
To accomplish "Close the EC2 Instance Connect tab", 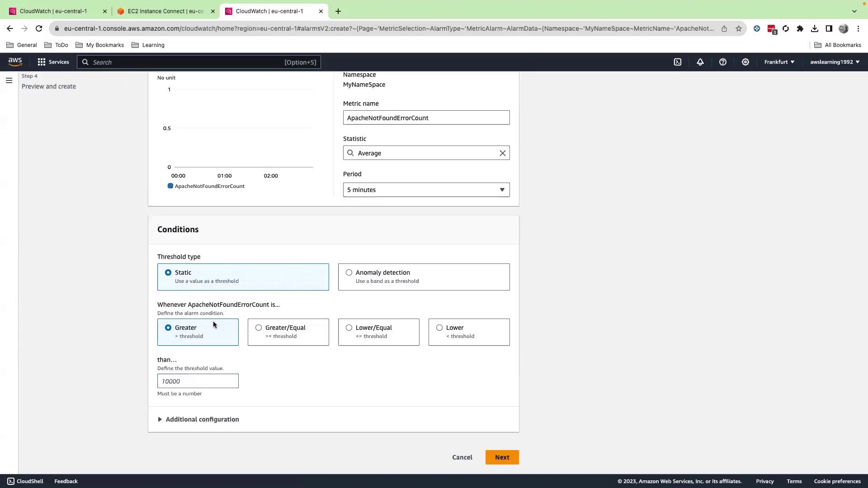I will 213,11.
